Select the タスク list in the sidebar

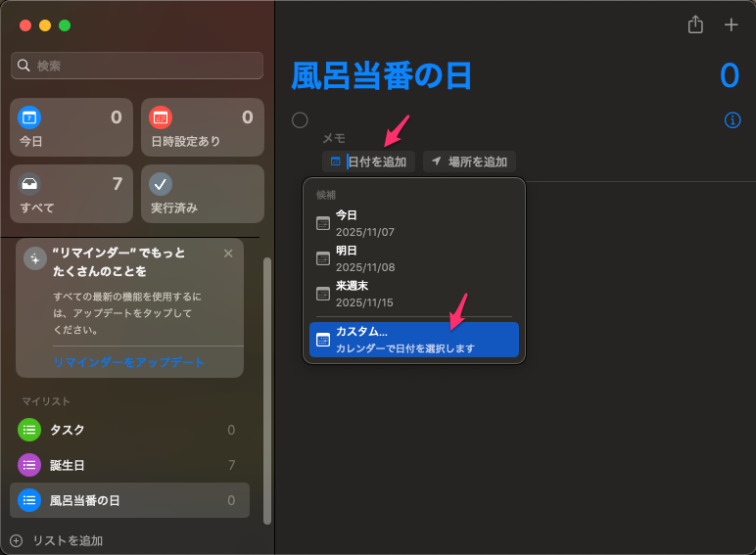click(129, 430)
